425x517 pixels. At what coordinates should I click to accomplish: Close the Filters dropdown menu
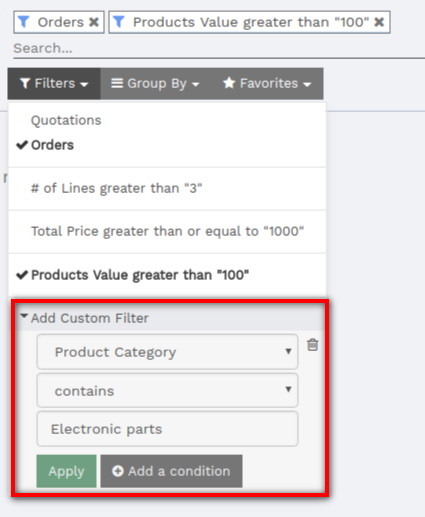pyautogui.click(x=54, y=83)
